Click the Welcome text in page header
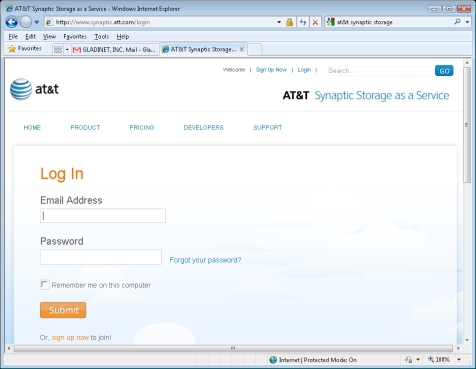Viewport: 476px width, 369px height. coord(234,70)
